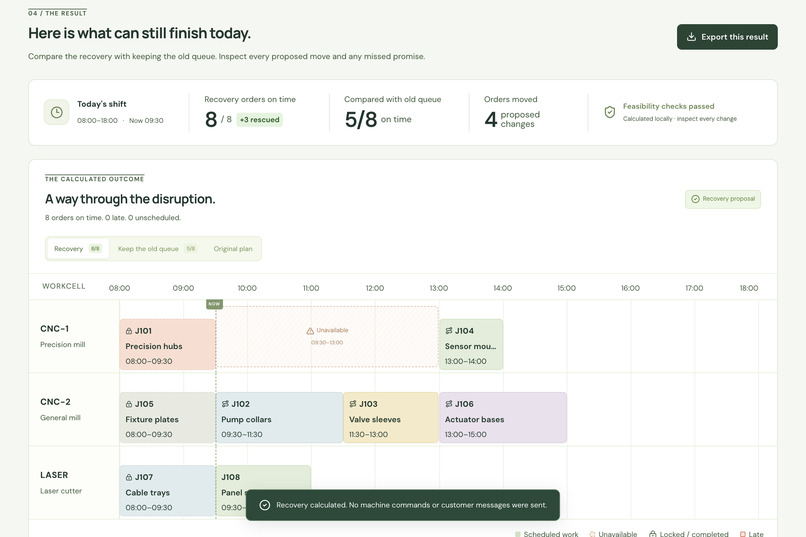Click the lock icon on J105
The width and height of the screenshot is (806, 537).
point(129,404)
